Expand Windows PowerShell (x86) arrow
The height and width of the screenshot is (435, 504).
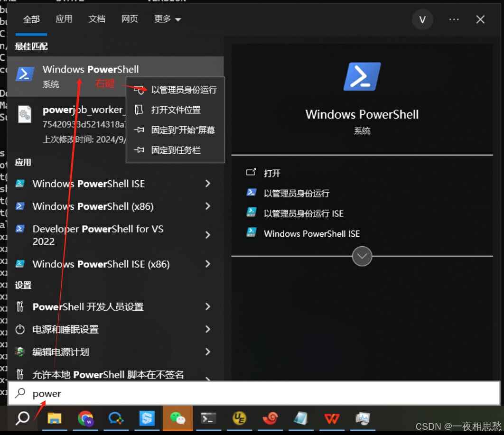pos(208,206)
